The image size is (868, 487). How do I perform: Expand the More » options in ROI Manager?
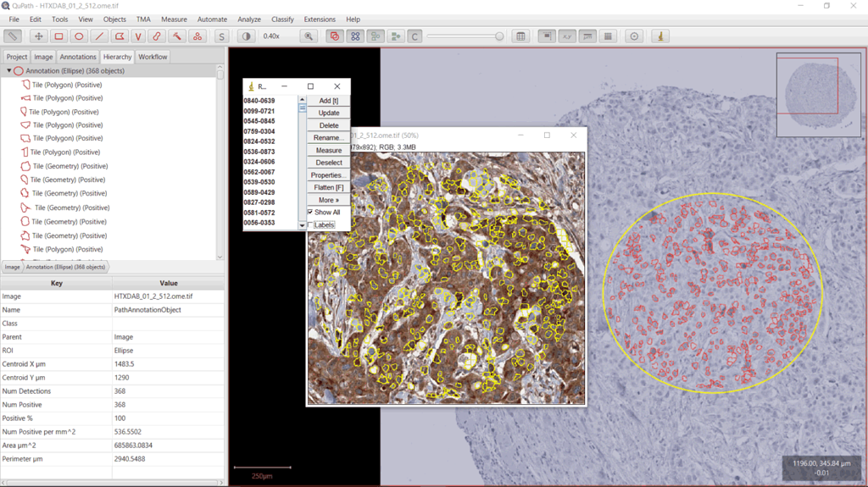[x=329, y=200]
